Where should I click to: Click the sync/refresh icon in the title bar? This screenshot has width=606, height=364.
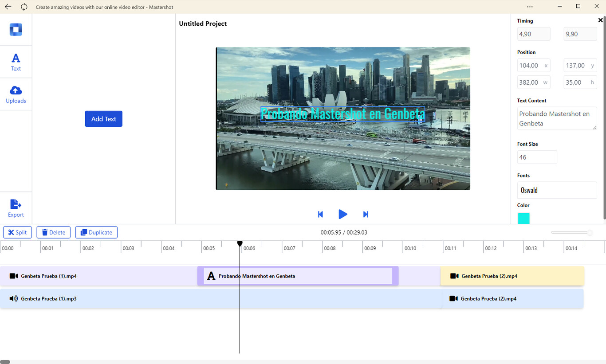pos(24,7)
